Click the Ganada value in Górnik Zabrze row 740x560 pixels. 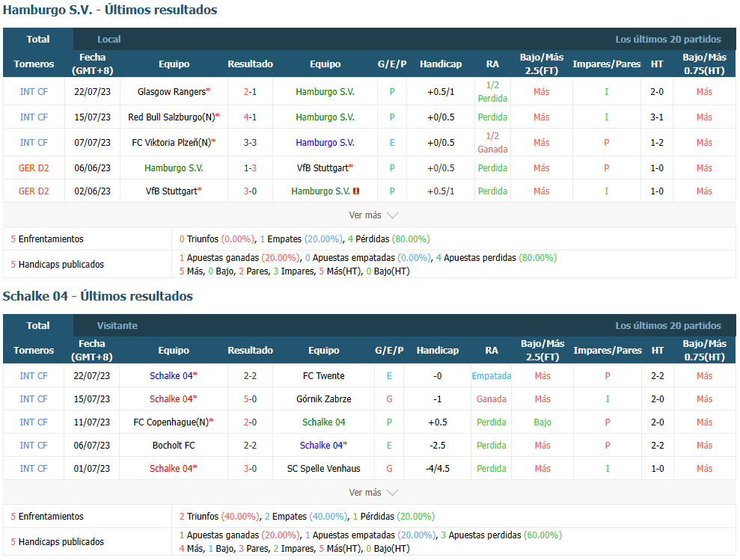click(492, 399)
